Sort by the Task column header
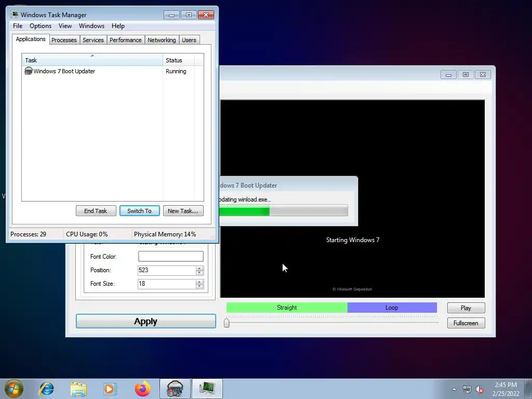The width and height of the screenshot is (532, 399). (x=92, y=60)
